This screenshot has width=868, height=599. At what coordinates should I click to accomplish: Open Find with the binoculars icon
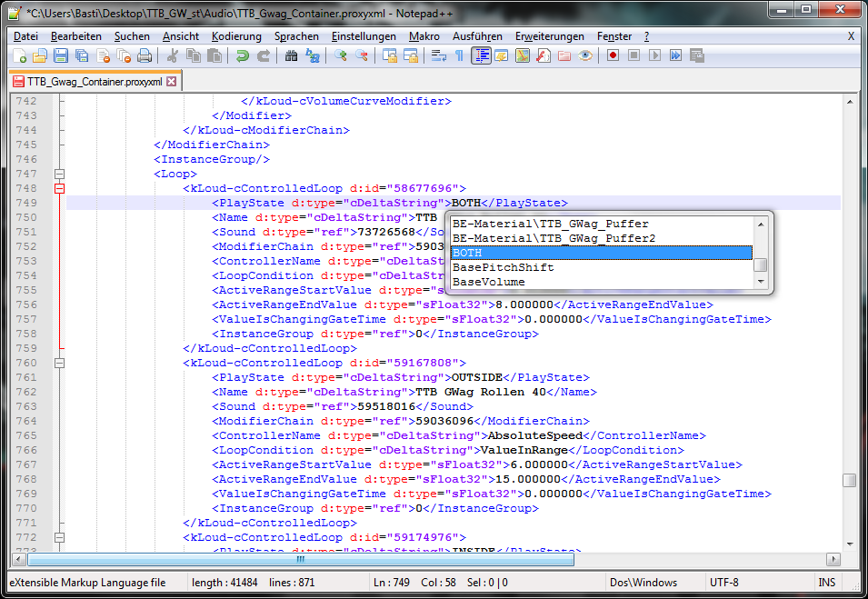pyautogui.click(x=291, y=56)
